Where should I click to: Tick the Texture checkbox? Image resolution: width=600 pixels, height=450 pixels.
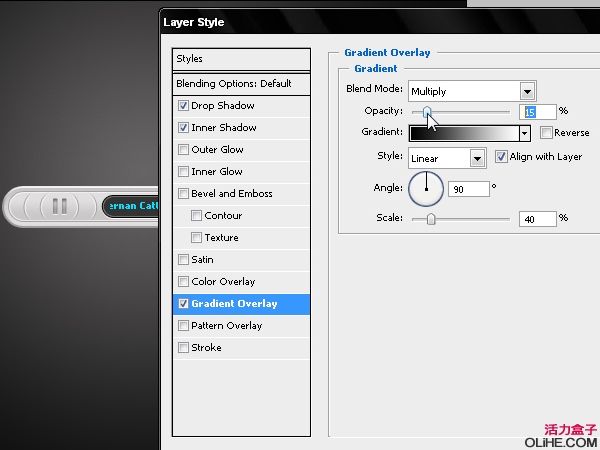[x=196, y=238]
